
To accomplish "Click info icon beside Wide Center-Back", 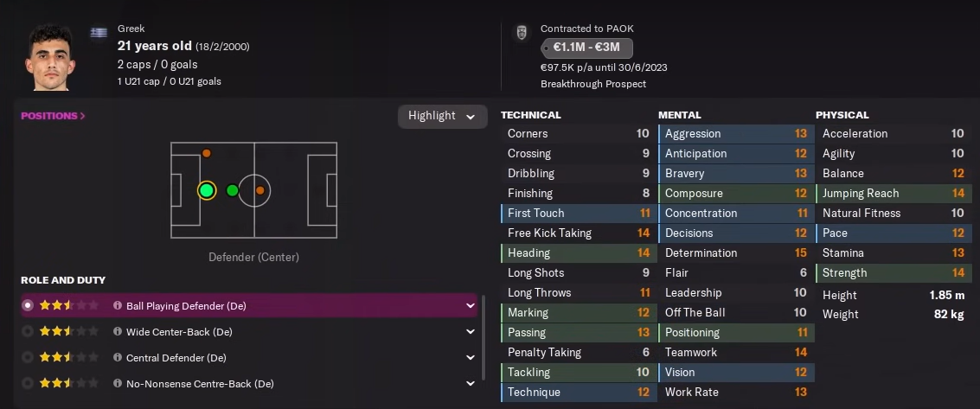I will (118, 332).
